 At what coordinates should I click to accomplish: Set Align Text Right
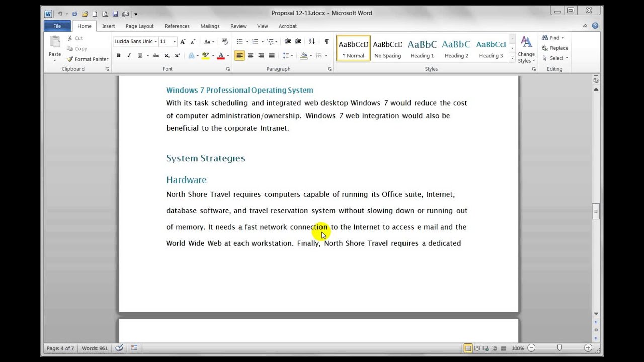coord(261,56)
